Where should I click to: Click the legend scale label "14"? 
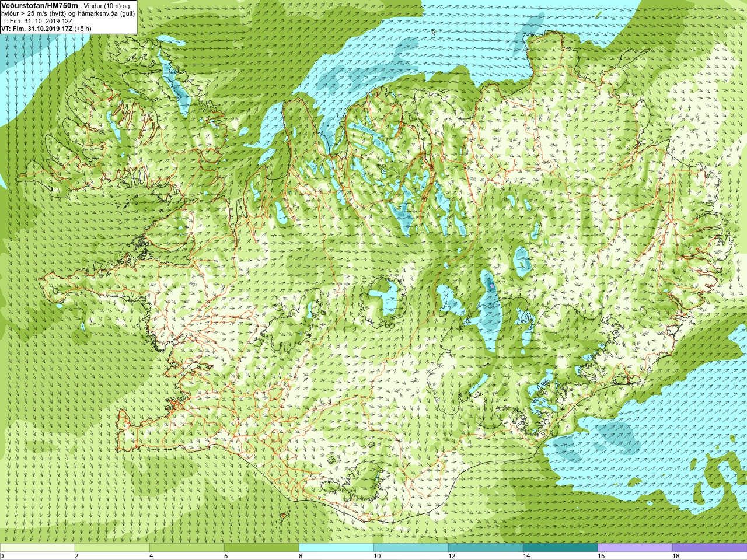(526, 556)
